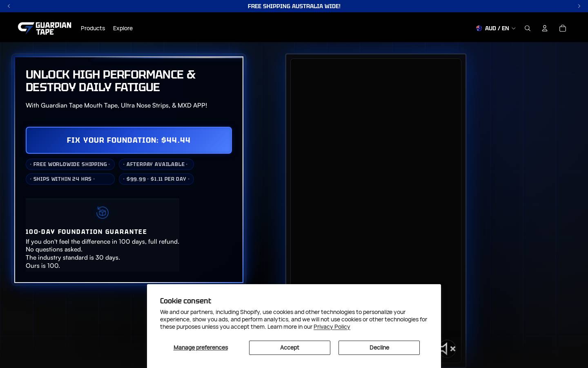
Task: Open the AUD / EN currency language dropdown
Action: 496,28
